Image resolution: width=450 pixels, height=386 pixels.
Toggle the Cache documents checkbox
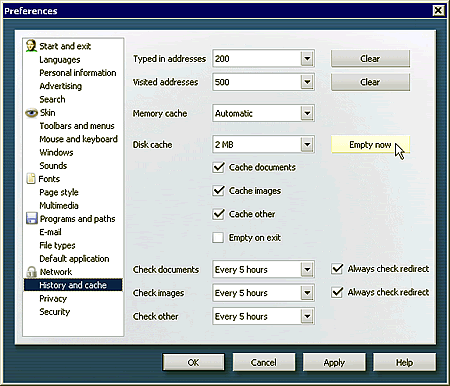click(218, 167)
